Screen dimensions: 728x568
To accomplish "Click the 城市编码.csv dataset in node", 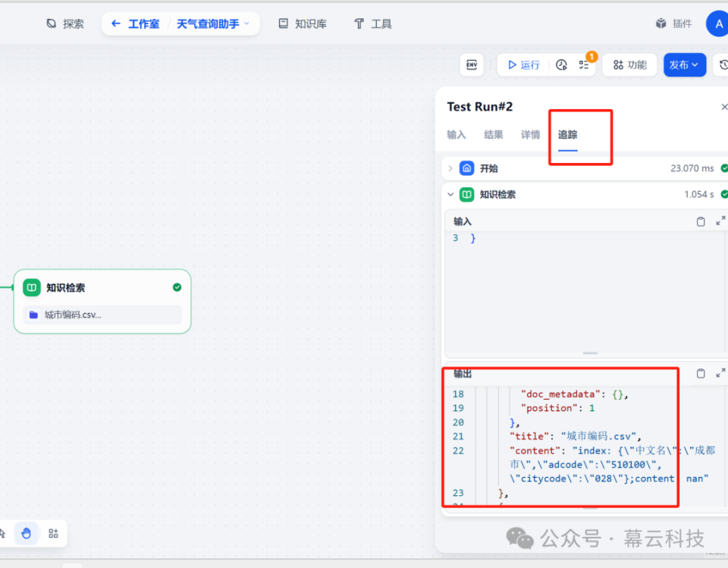I will point(102,315).
